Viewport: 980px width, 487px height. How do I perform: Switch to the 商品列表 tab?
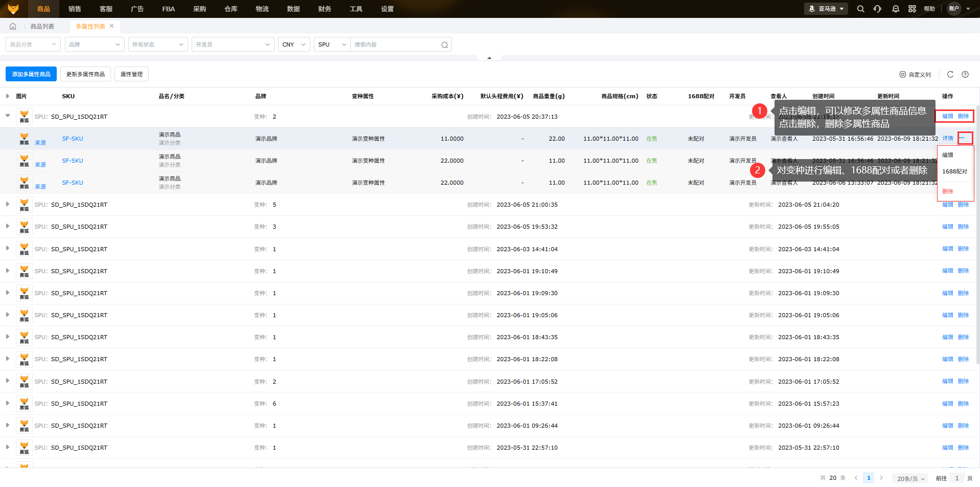tap(42, 26)
